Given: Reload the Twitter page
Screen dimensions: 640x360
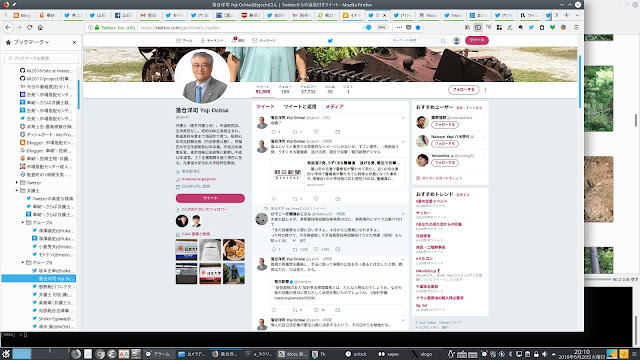Looking at the screenshot, I should pos(29,27).
